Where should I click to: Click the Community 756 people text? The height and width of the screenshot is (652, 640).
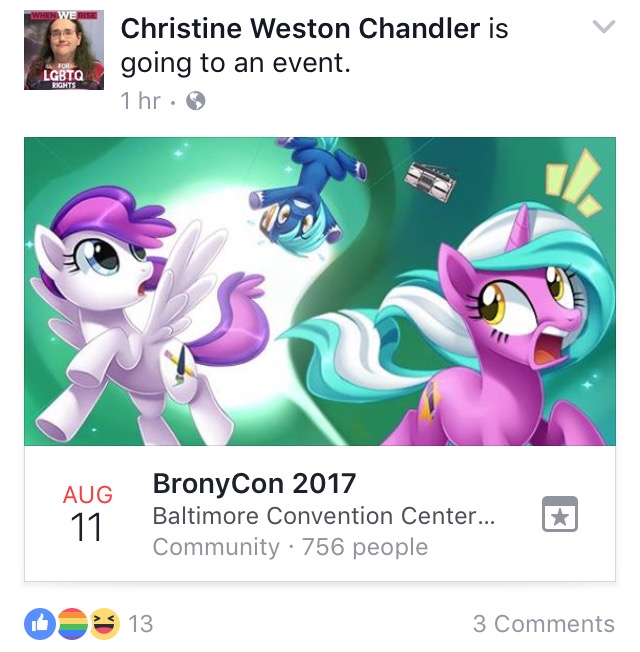(290, 547)
